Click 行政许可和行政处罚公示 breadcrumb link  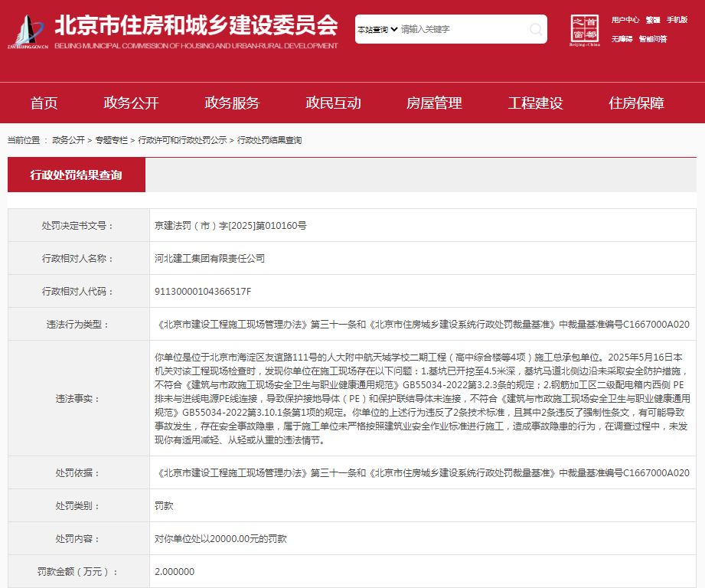(x=182, y=140)
